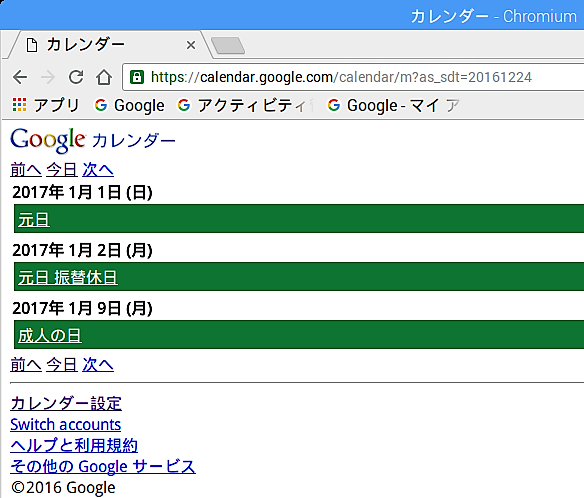Click the top 次へ link

tap(98, 170)
